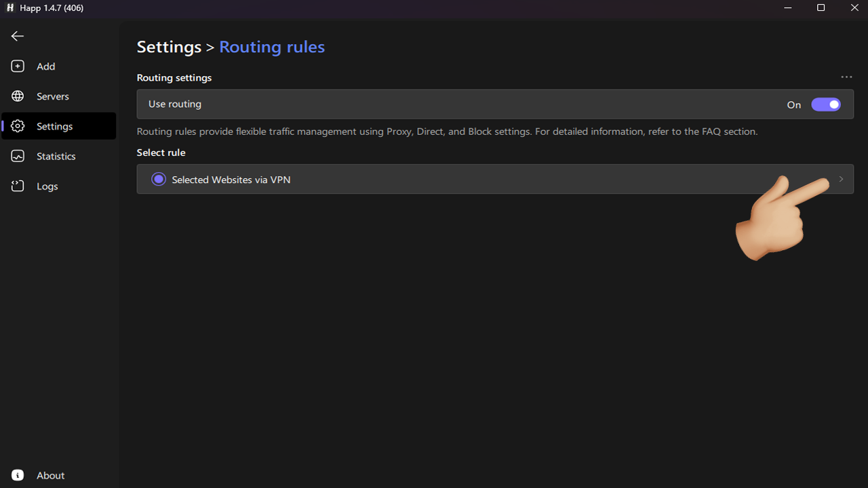Screen dimensions: 868x488
Task: Open Statistics via its chart icon
Action: [x=18, y=156]
